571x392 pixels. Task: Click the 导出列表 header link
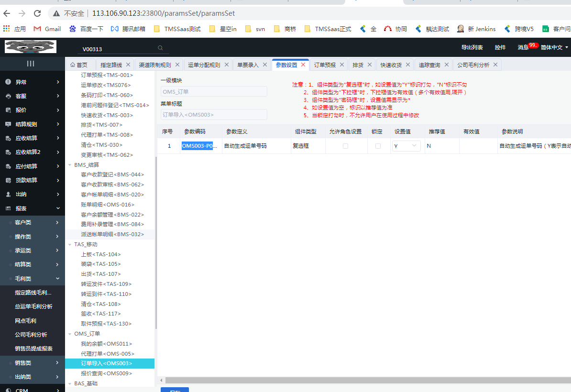click(472, 47)
